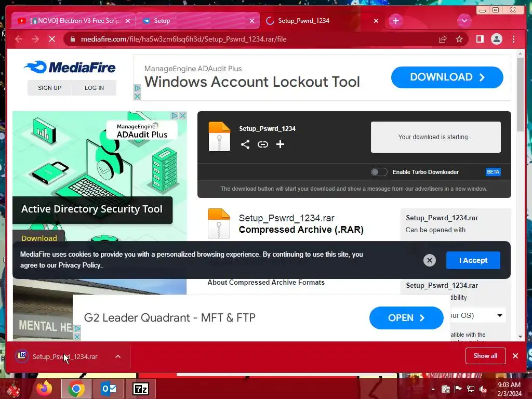
Task: Click the MediaFire logo
Action: tap(70, 67)
